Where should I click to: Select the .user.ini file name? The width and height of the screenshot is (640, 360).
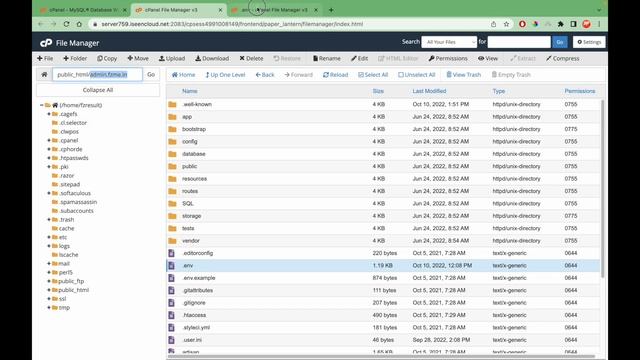pyautogui.click(x=192, y=340)
